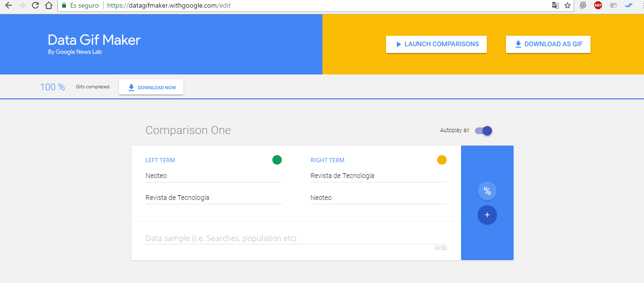
Task: Click the LEFT TERM label
Action: pyautogui.click(x=161, y=160)
